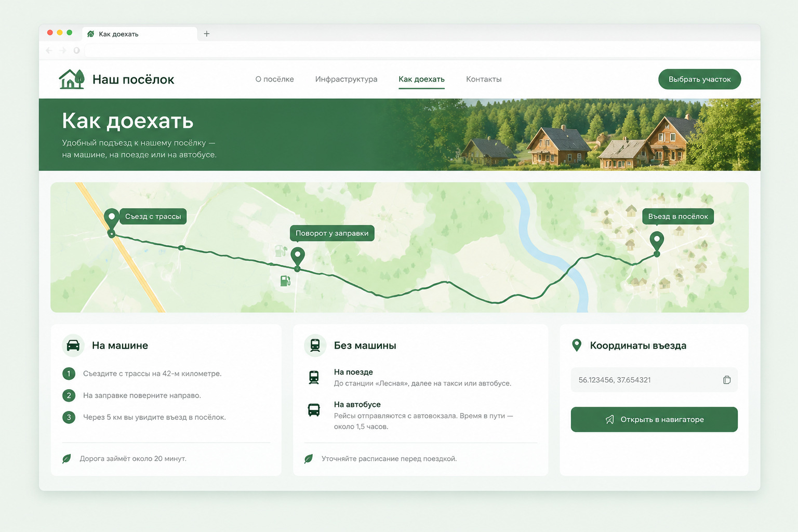Click the train icon beside Без машины heading
798x532 pixels.
315,345
